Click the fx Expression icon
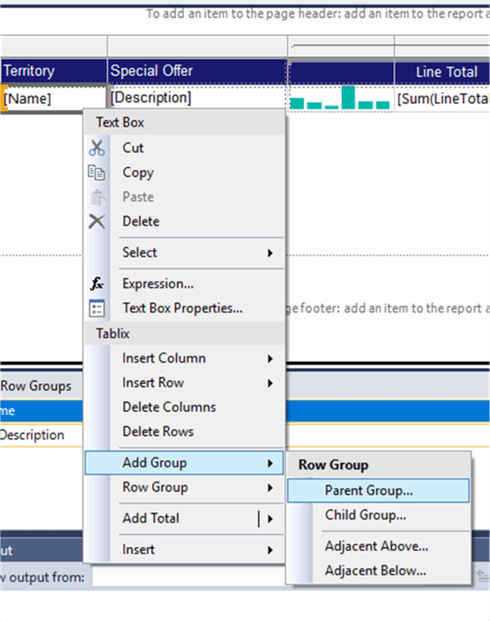Image resolution: width=490 pixels, height=621 pixels. tap(97, 284)
